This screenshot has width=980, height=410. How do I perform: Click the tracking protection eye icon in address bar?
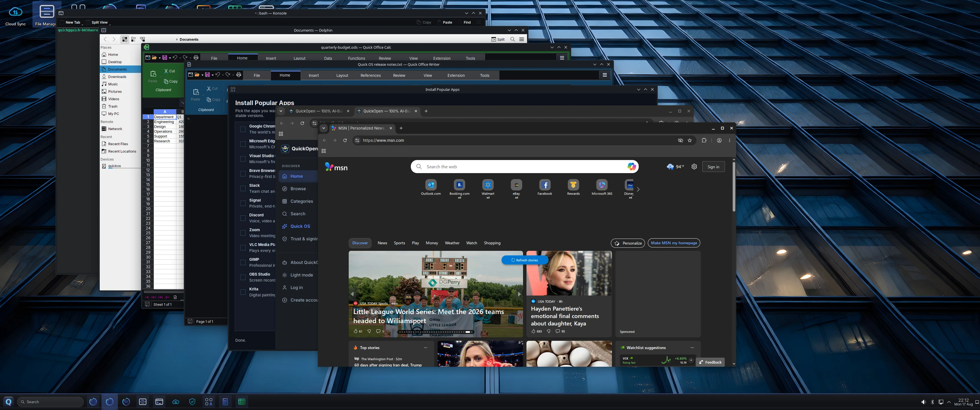(680, 140)
